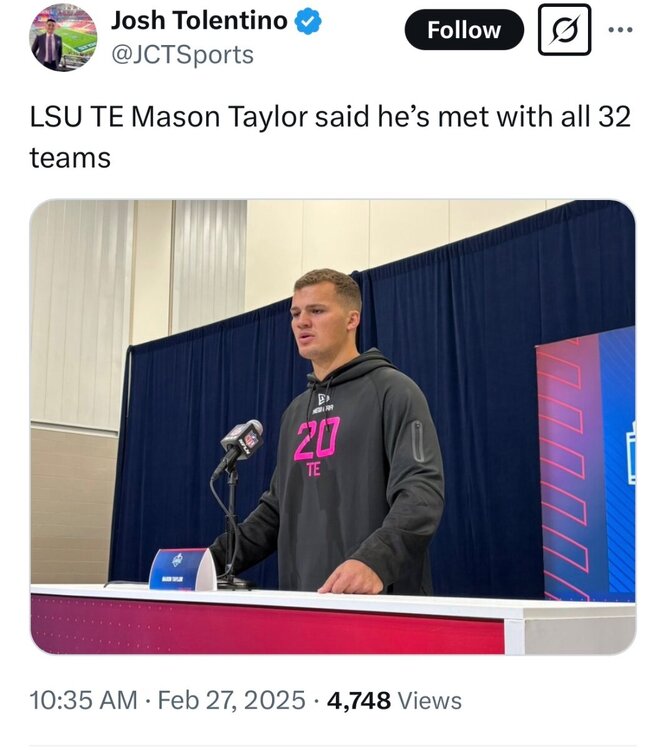Screen dimensions: 666x750
Task: Click the Josh Tolentino display name
Action: click(x=198, y=21)
